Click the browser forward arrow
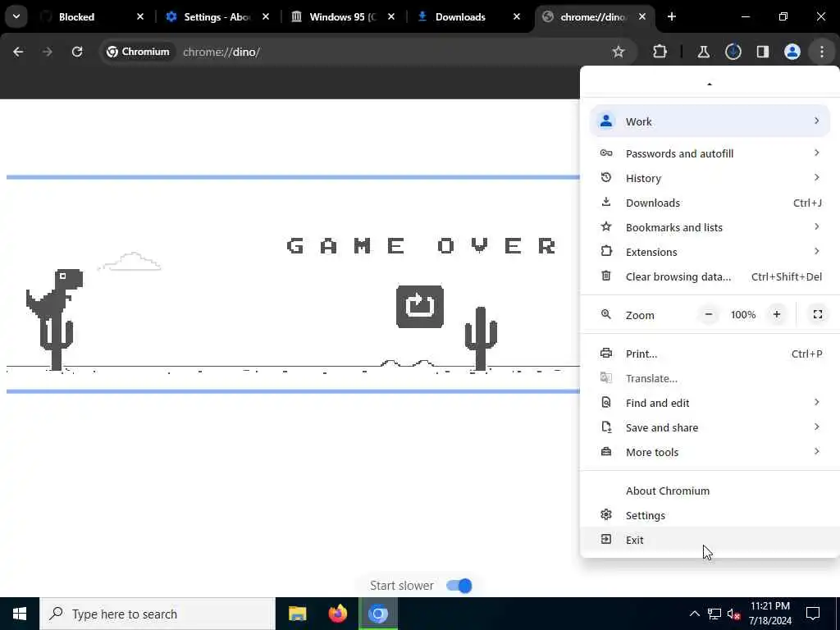Viewport: 840px width, 630px height. pos(47,52)
